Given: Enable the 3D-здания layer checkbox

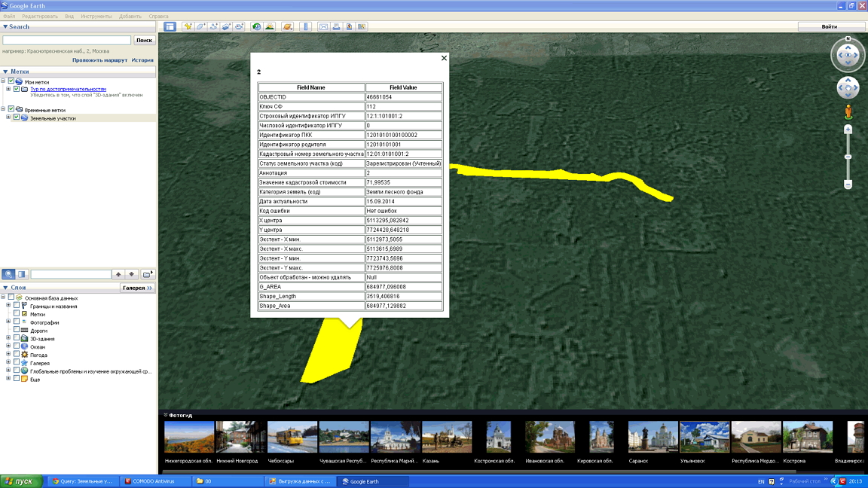Looking at the screenshot, I should coord(17,339).
